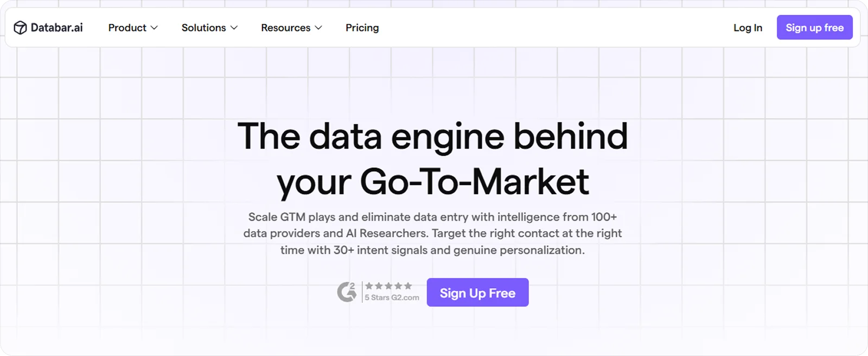Click the "2" badge on the G2 logo
The height and width of the screenshot is (356, 868).
[353, 285]
